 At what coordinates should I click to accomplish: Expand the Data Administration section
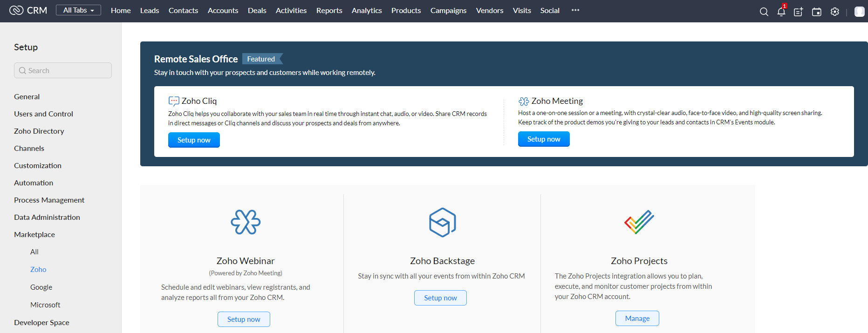(47, 217)
